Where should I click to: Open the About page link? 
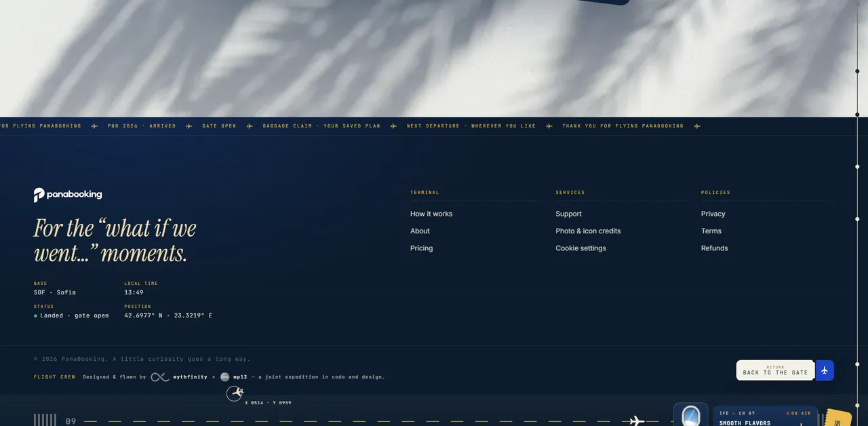tap(420, 231)
